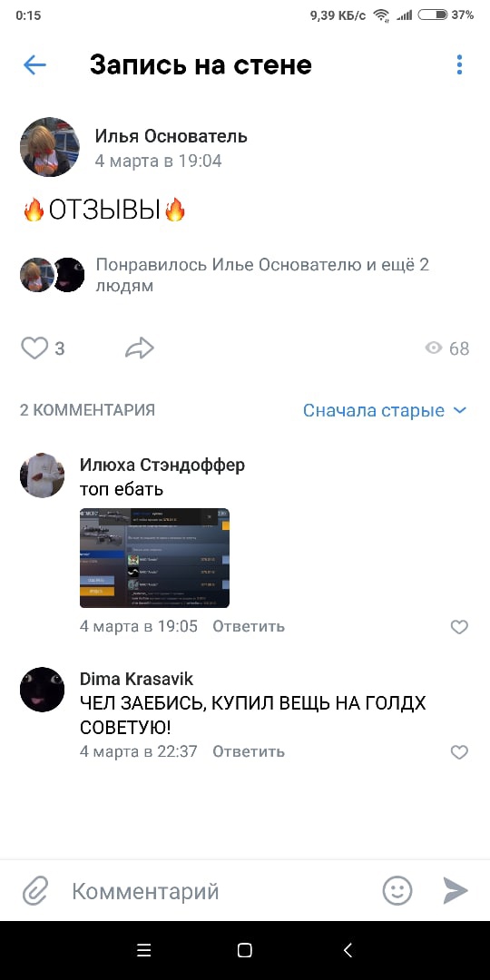Tap the chevron next to Сначала старые

pyautogui.click(x=459, y=411)
